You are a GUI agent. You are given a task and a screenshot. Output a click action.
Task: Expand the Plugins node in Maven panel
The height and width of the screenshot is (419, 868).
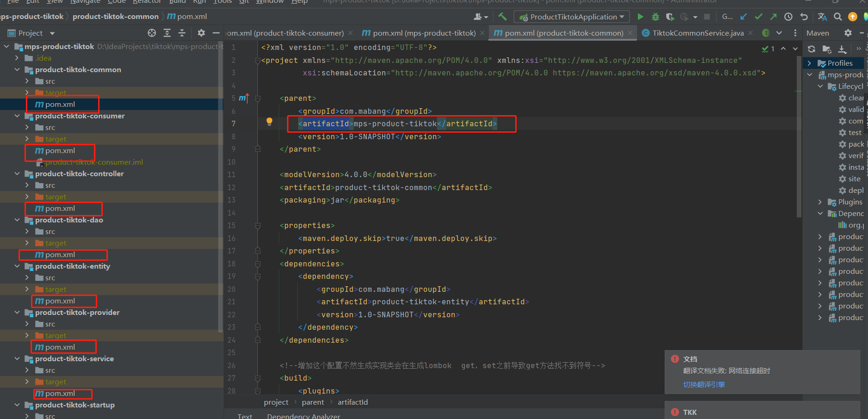820,202
